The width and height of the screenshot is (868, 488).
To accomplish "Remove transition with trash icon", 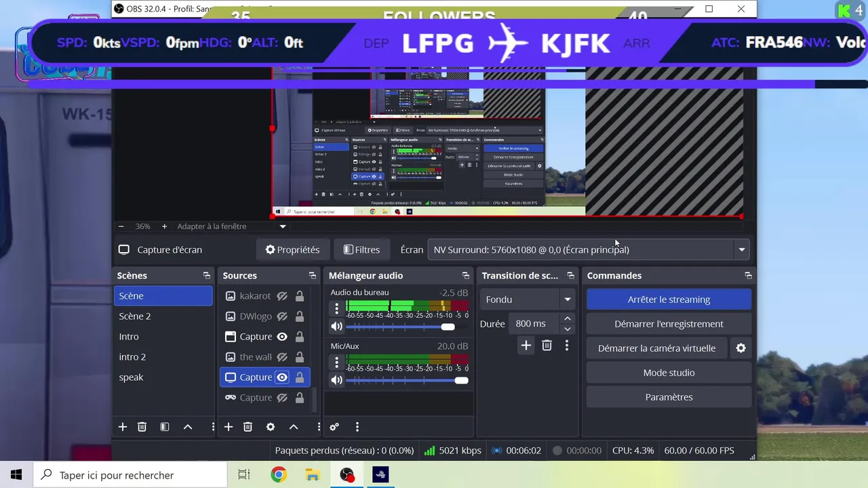I will tap(547, 346).
